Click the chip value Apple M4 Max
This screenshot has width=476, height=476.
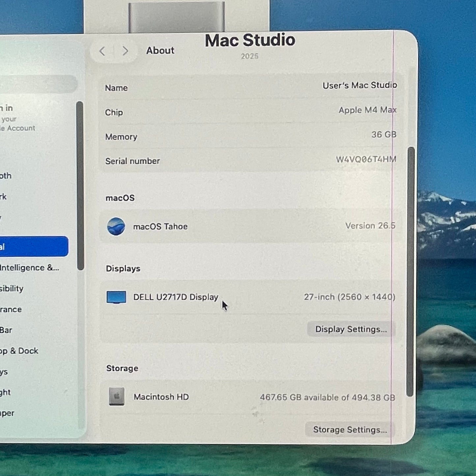pyautogui.click(x=368, y=110)
